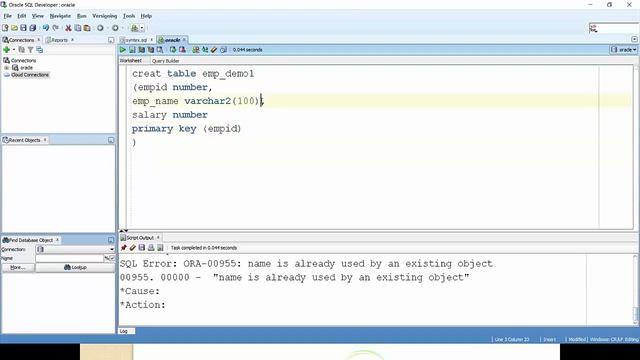Screen dimensions: 640x360
Task: Run statement with green play icon
Action: coord(122,50)
